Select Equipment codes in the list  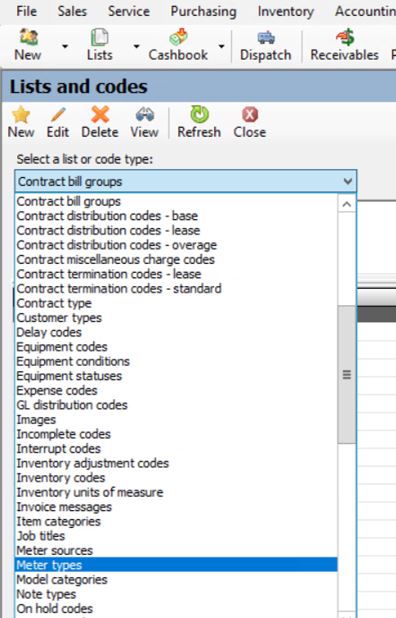pos(176,347)
